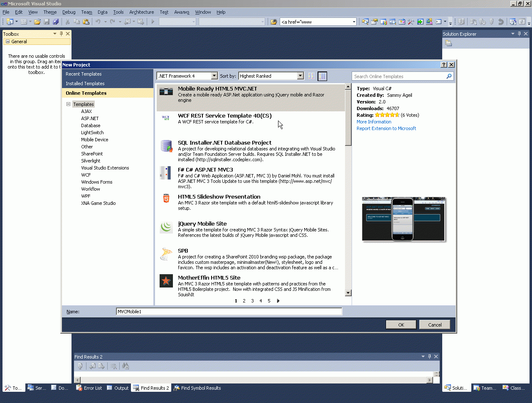Toggle auto-hide pin on Solution Explorer panel
Image resolution: width=532 pixels, height=403 pixels.
click(519, 34)
